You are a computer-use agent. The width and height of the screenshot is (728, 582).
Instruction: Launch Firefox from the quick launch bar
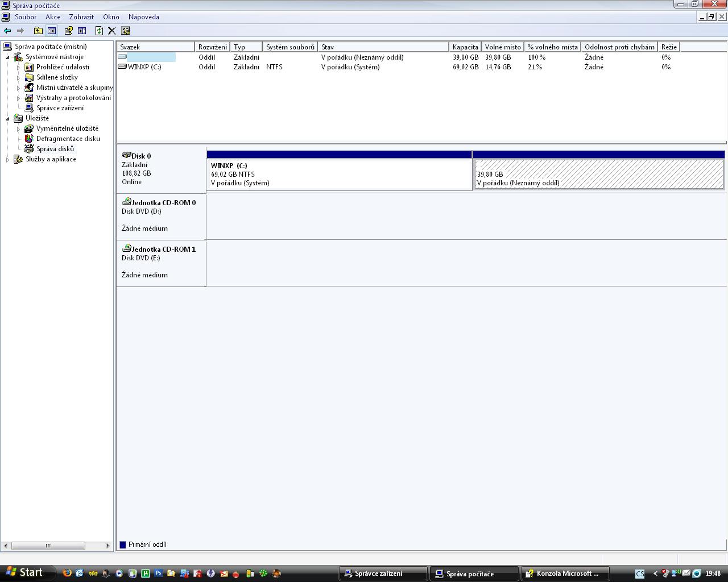[67, 573]
